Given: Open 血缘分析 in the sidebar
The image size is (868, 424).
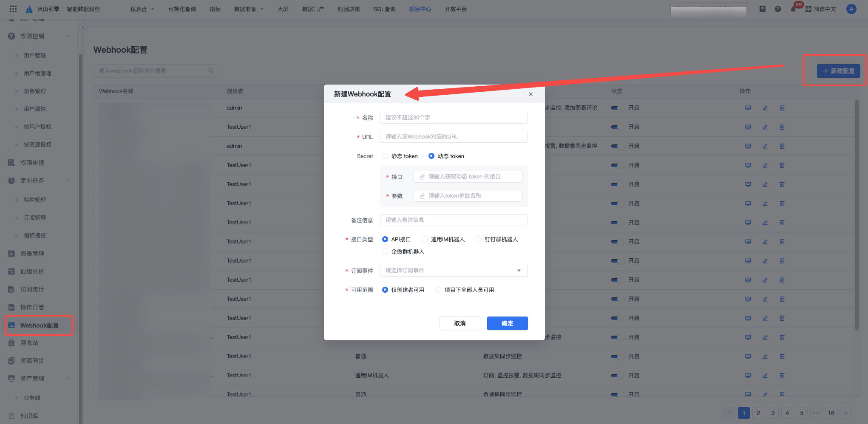Looking at the screenshot, I should pyautogui.click(x=32, y=271).
